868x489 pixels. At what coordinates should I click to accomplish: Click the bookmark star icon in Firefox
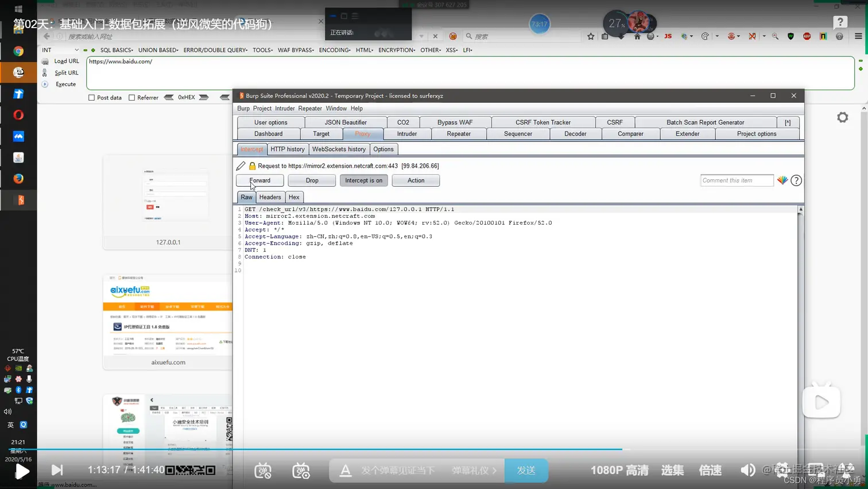(591, 36)
